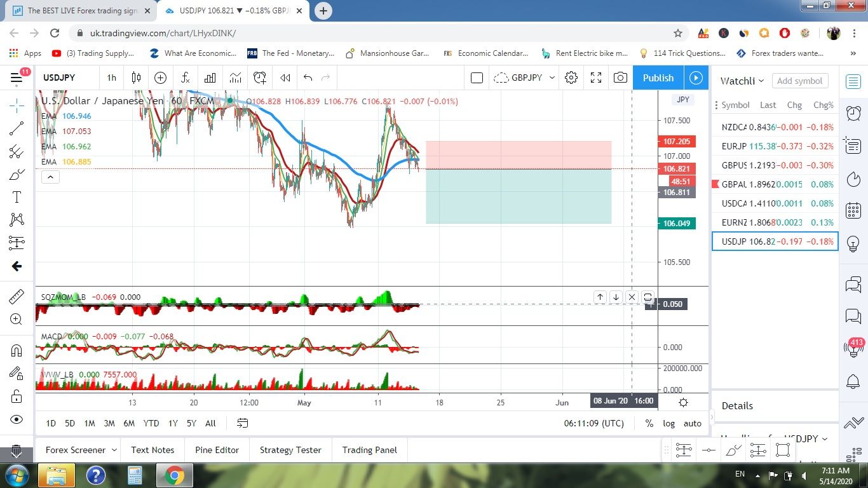Open the Calendar sidebar panel
This screenshot has height=488, width=868.
[853, 211]
